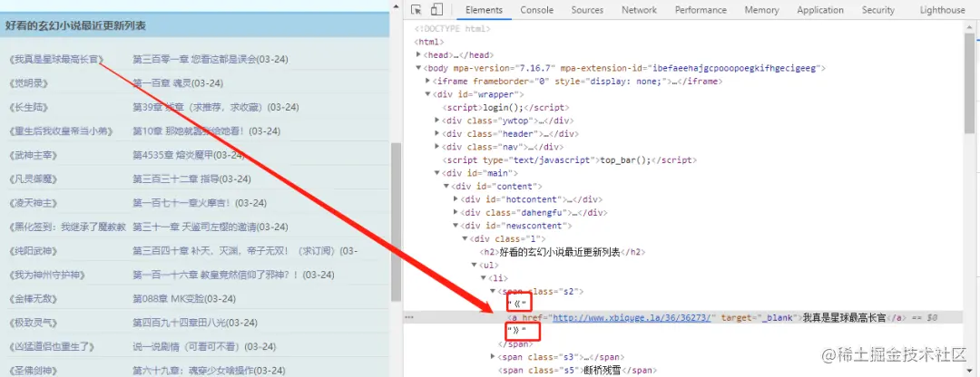Expand the iframe element node
Image resolution: width=980 pixels, height=377 pixels.
427,82
